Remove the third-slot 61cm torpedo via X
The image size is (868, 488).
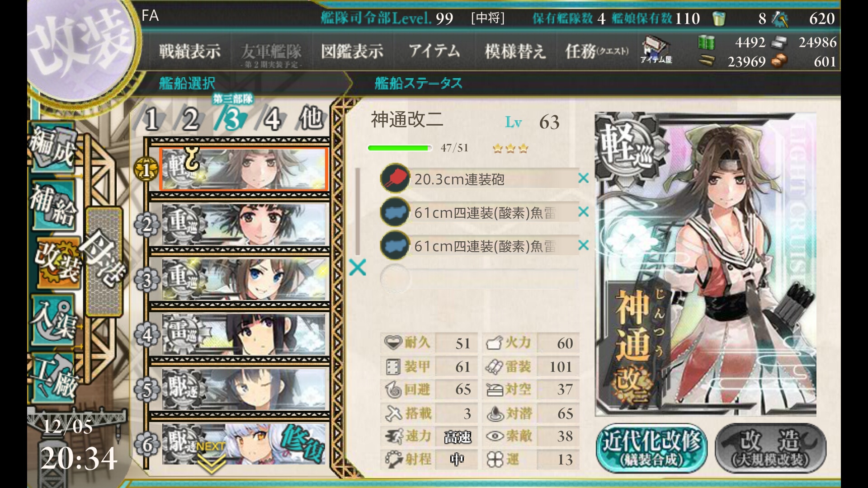(583, 245)
